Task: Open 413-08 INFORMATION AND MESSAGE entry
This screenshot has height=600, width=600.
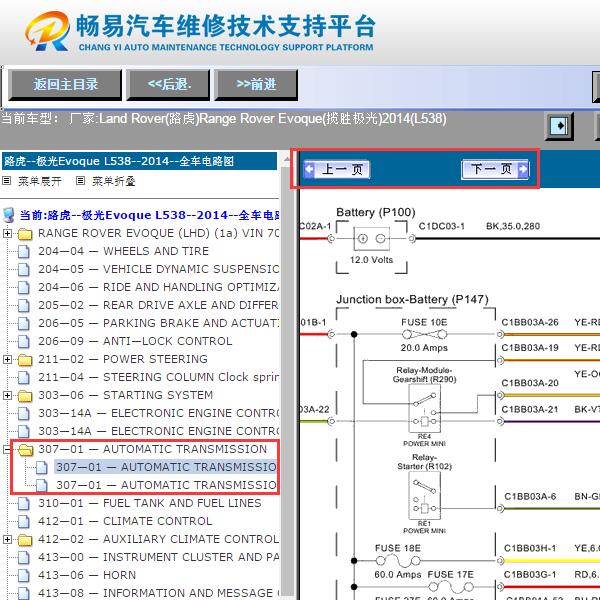Action: coord(158,593)
